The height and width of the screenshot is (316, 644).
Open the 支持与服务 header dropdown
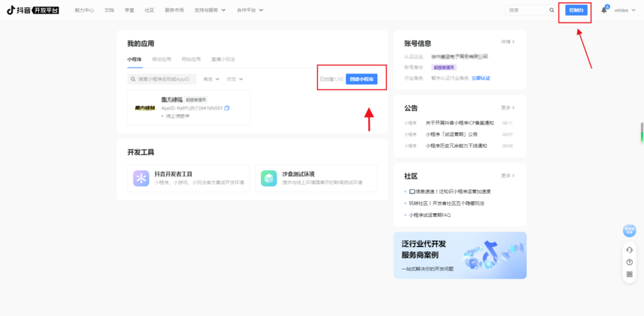coord(208,11)
